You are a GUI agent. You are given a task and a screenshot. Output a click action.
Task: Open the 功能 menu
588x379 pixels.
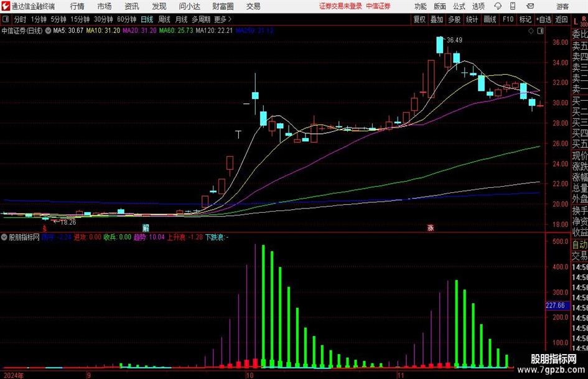tap(421, 6)
